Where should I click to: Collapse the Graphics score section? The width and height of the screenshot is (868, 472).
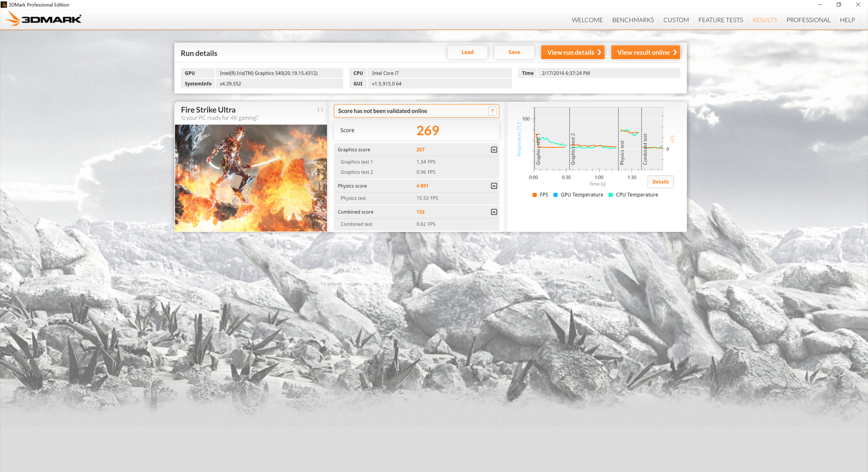click(x=494, y=150)
